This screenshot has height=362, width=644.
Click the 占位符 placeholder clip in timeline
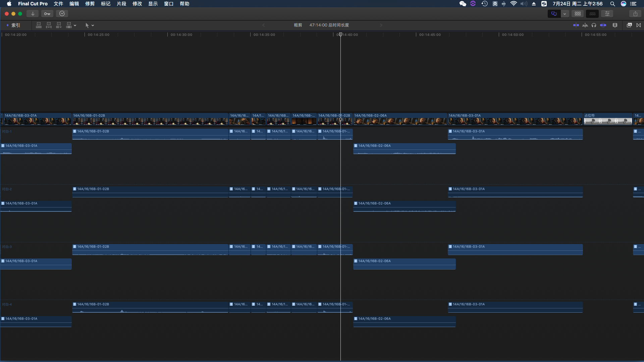click(x=607, y=120)
